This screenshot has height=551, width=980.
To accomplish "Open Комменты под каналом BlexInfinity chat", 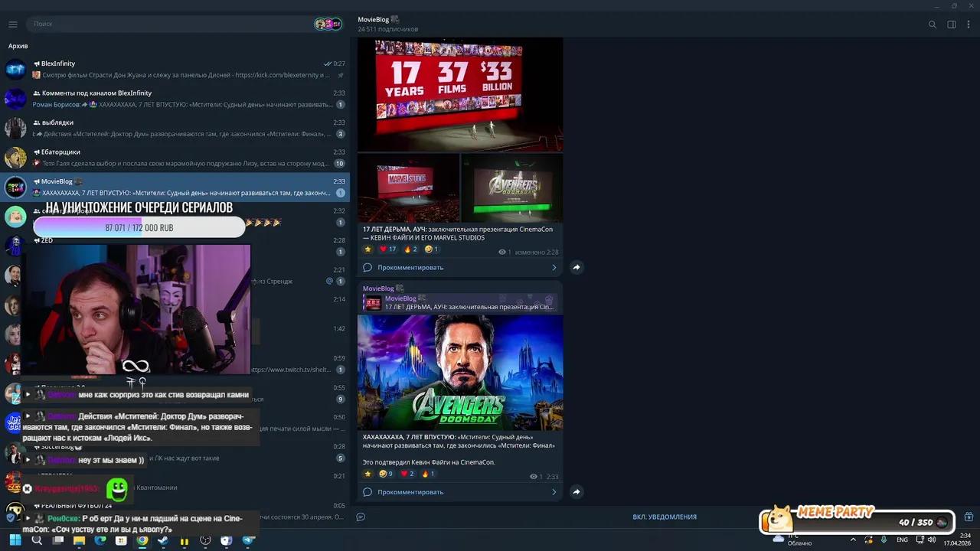I will click(x=175, y=99).
